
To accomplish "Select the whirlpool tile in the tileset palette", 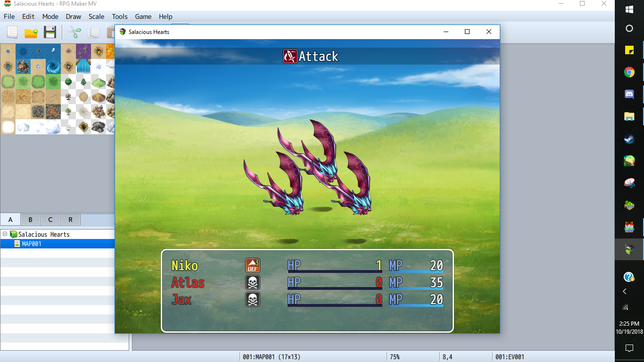I will pyautogui.click(x=53, y=66).
